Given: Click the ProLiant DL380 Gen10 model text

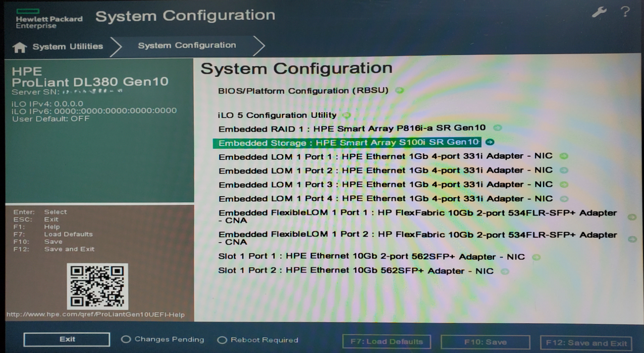Looking at the screenshot, I should 90,82.
